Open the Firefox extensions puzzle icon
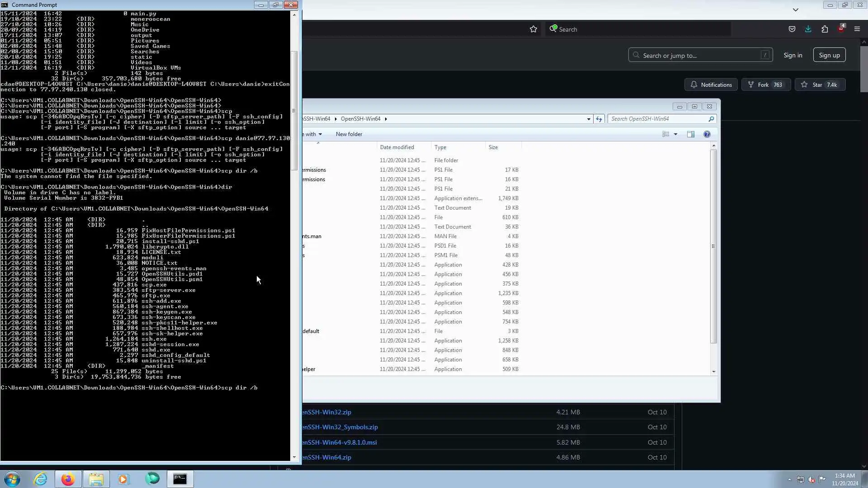 (825, 29)
